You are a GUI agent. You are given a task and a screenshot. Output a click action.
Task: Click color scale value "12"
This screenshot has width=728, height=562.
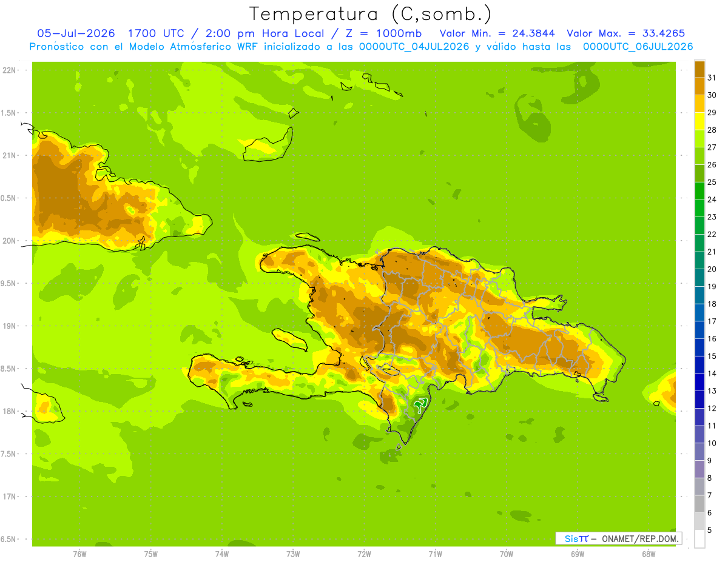coord(712,409)
